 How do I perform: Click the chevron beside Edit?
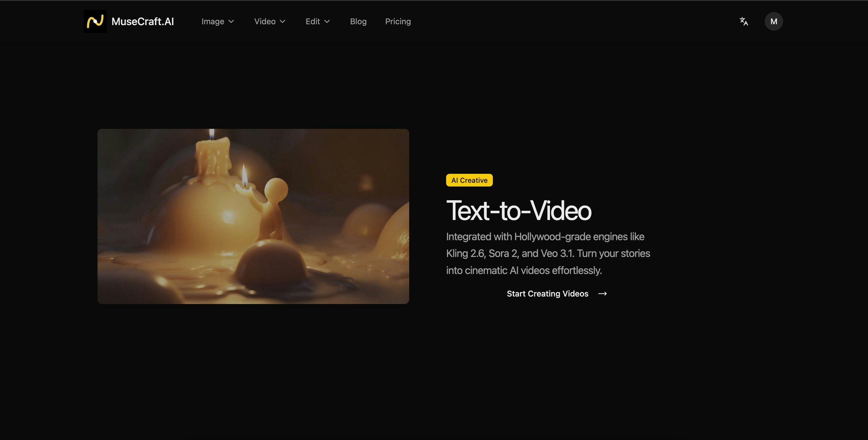coord(327,22)
